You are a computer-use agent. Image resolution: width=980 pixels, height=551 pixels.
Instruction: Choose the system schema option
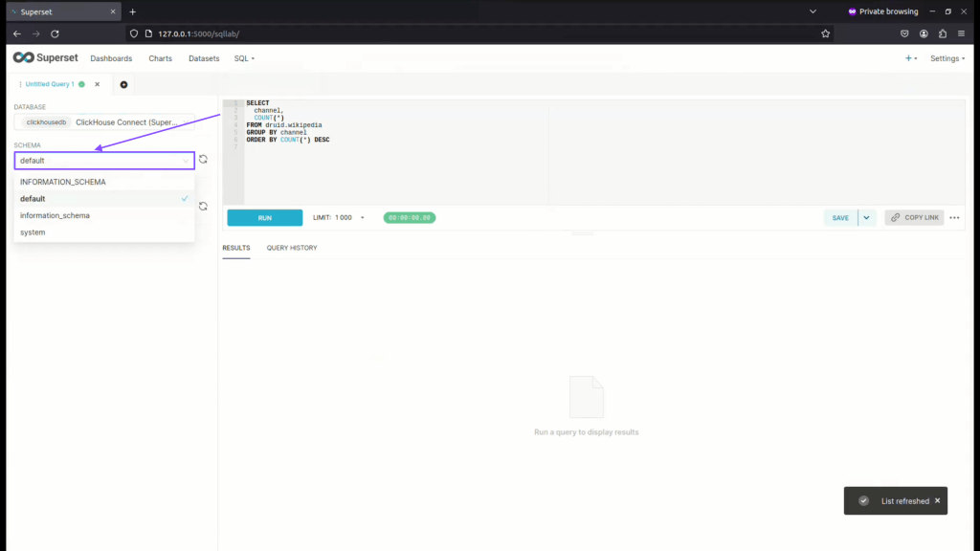click(33, 232)
